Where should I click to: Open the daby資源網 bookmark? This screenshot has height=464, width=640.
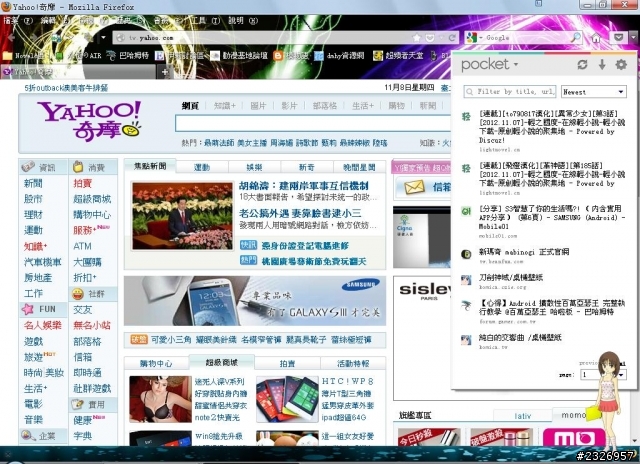click(x=339, y=56)
